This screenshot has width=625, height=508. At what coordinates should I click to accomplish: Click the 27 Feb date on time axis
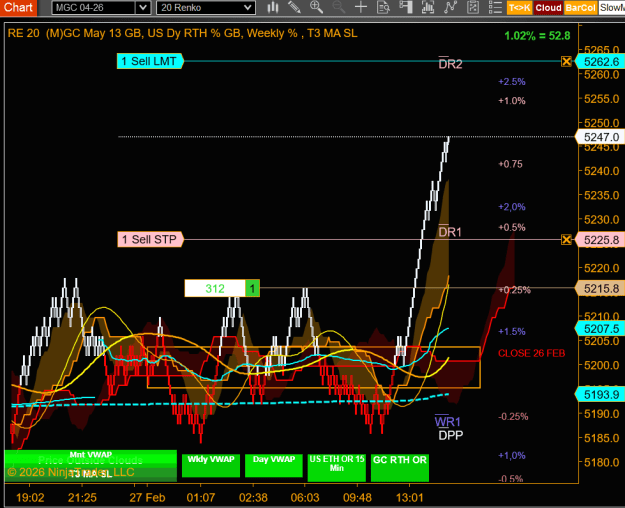click(x=147, y=498)
